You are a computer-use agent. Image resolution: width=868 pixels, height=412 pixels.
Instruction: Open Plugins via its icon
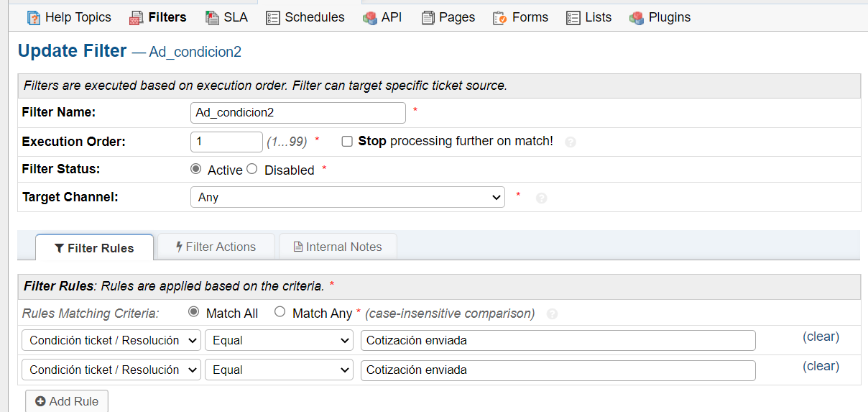637,18
